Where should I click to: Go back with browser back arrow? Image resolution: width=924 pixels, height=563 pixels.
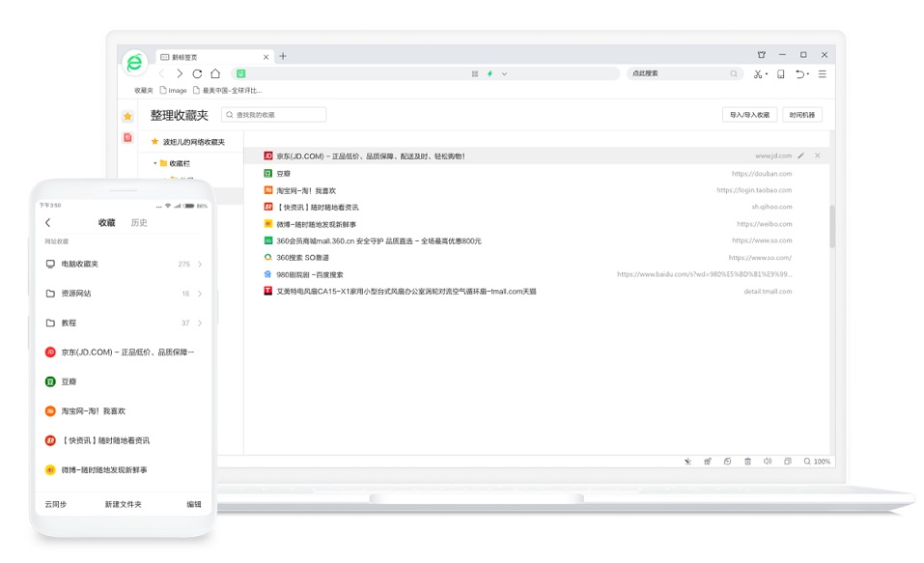click(x=161, y=73)
